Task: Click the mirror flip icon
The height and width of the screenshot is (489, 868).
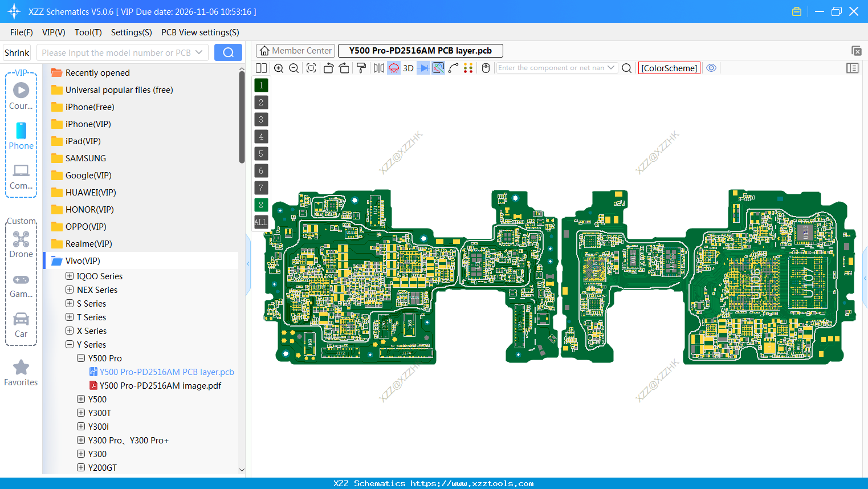Action: pyautogui.click(x=378, y=68)
